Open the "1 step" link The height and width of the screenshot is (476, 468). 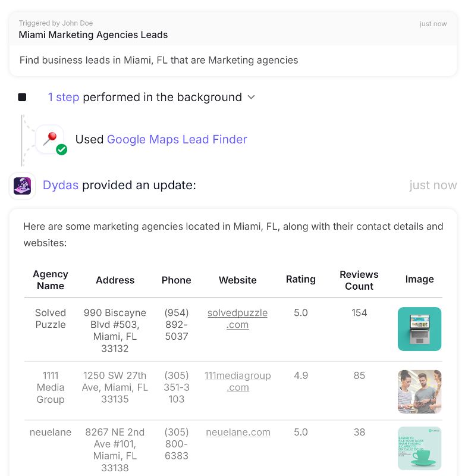(64, 97)
